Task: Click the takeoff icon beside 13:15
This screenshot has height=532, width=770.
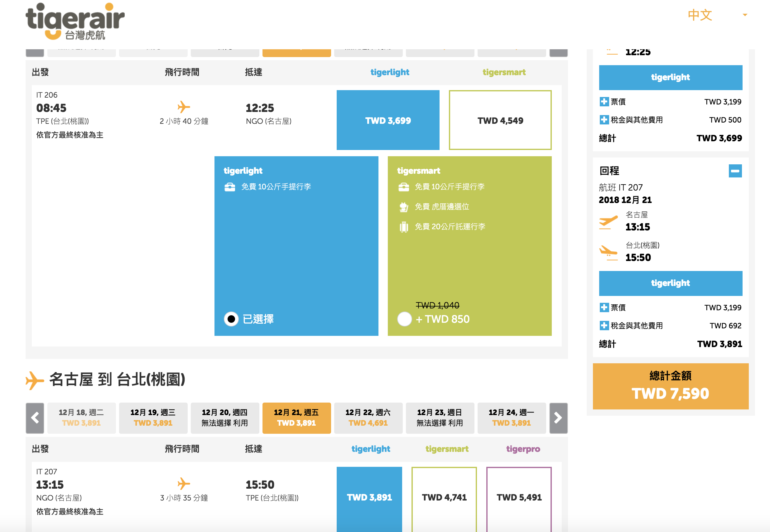Action: point(609,222)
